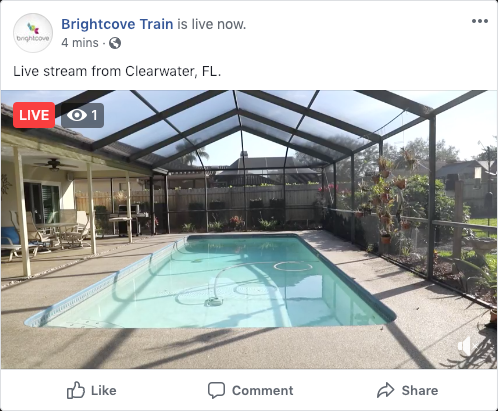Click the Brightcove profile picture avatar
This screenshot has height=411, width=498.
pos(33,33)
